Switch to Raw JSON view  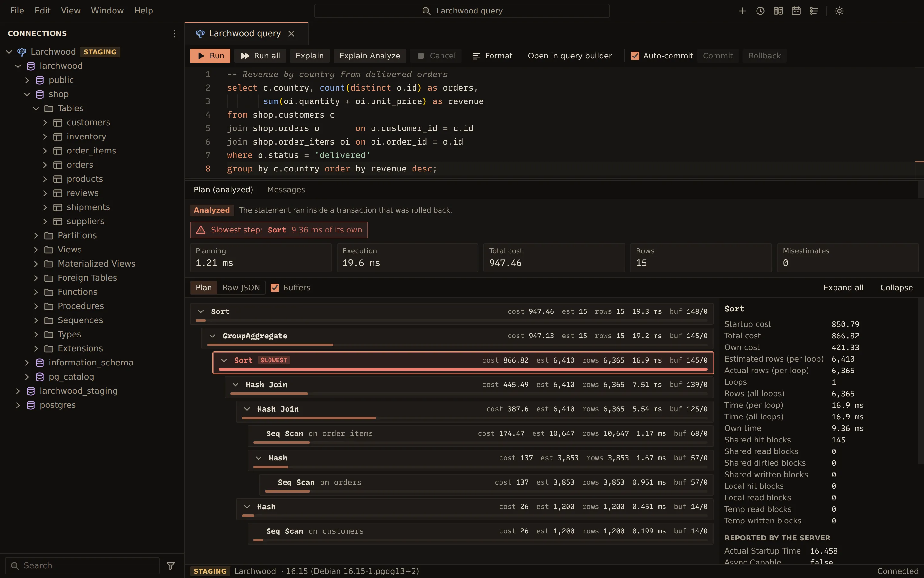pyautogui.click(x=241, y=287)
